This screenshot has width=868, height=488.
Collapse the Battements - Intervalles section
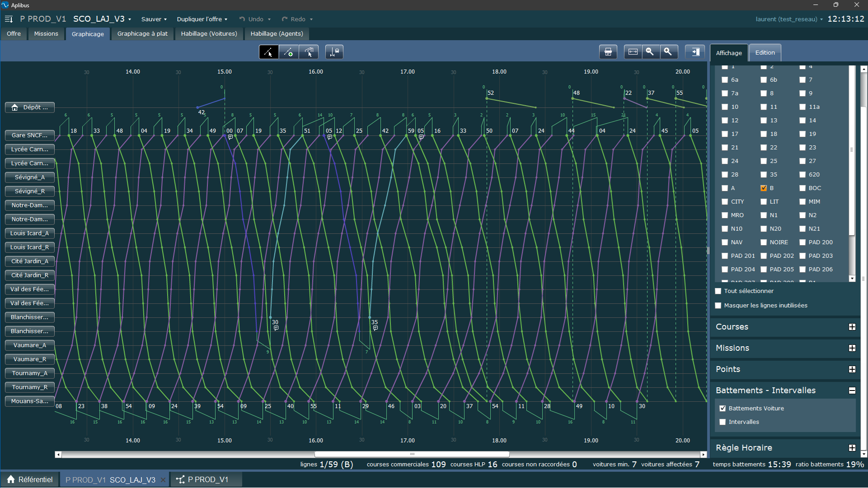tap(852, 390)
